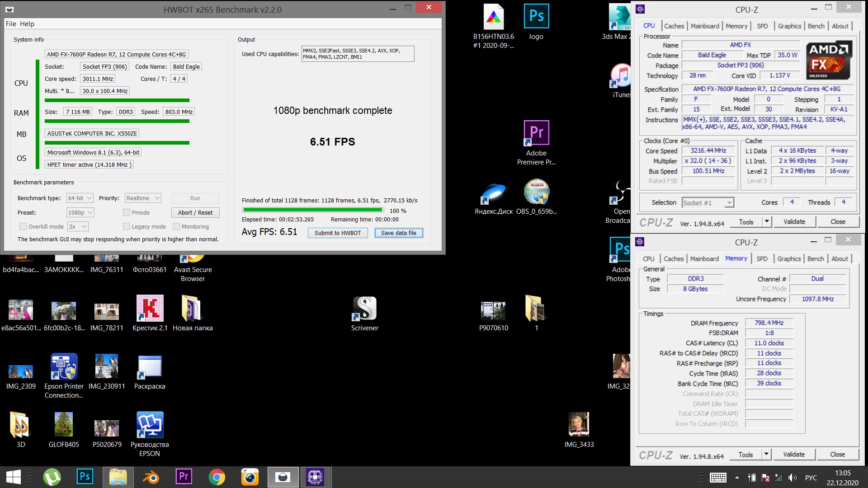The image size is (868, 488).
Task: Open Bench tab in upper CPU-Z window
Action: [x=816, y=26]
